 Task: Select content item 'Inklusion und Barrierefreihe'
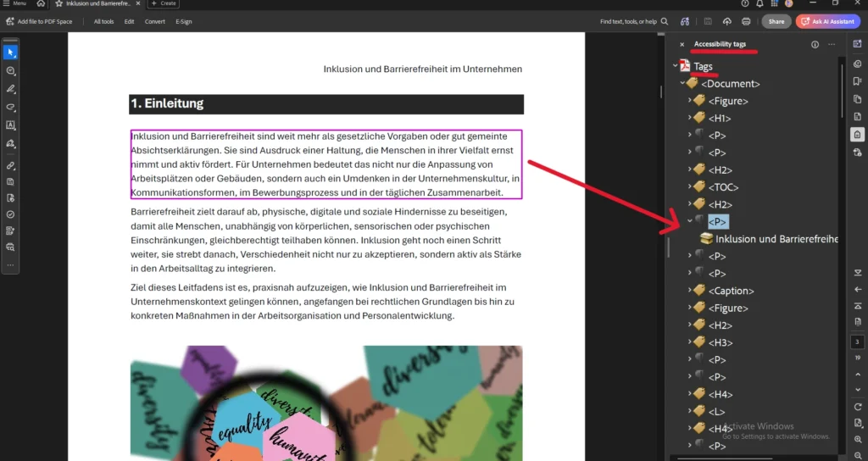776,239
